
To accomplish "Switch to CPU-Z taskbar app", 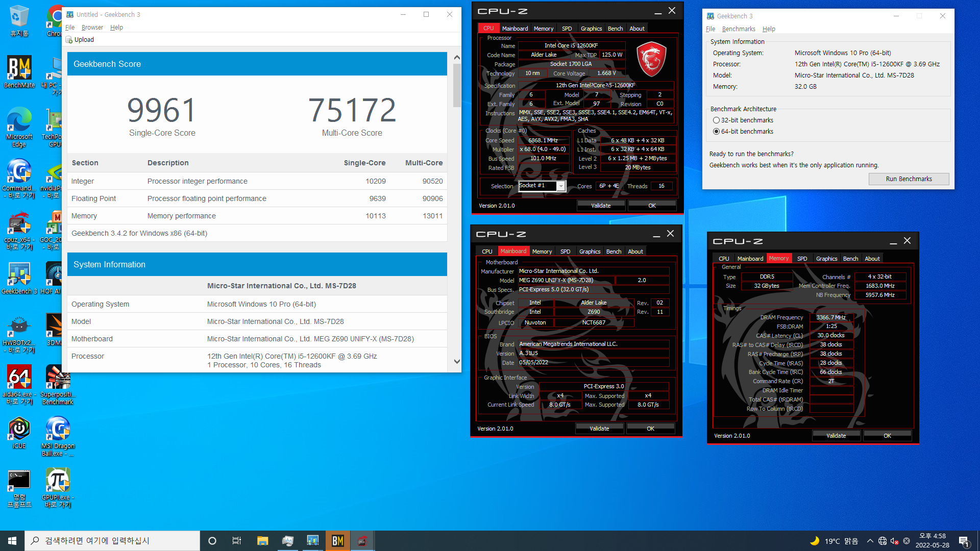I will (362, 541).
